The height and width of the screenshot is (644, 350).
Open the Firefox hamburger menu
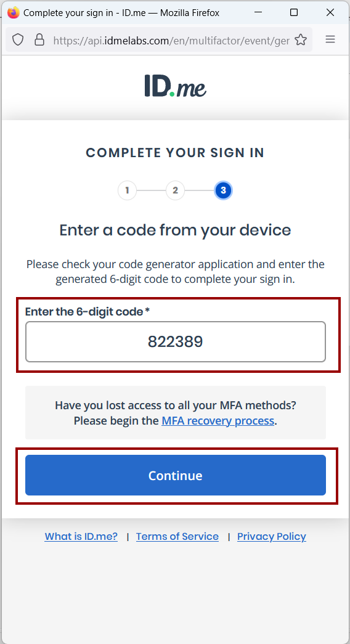[x=330, y=39]
